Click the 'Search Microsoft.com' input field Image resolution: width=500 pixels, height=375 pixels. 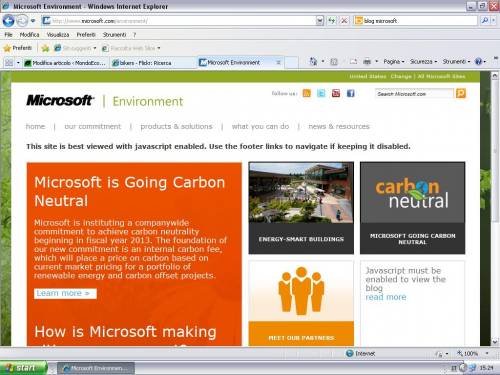tap(414, 94)
